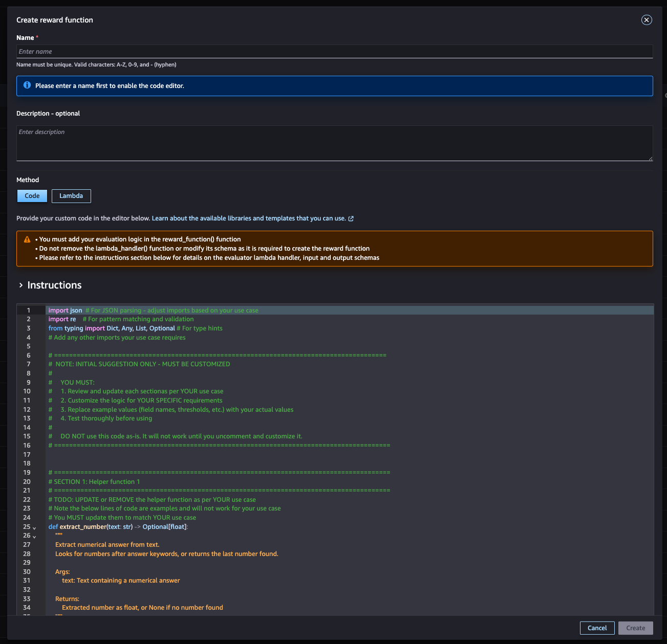Click 'Name must be unique' hint text
667x644 pixels.
[96, 65]
